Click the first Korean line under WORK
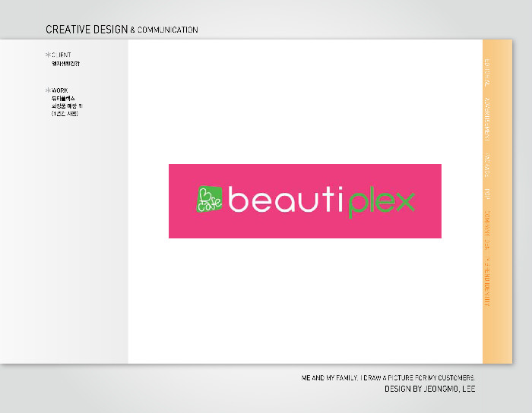The image size is (532, 413). pos(63,99)
